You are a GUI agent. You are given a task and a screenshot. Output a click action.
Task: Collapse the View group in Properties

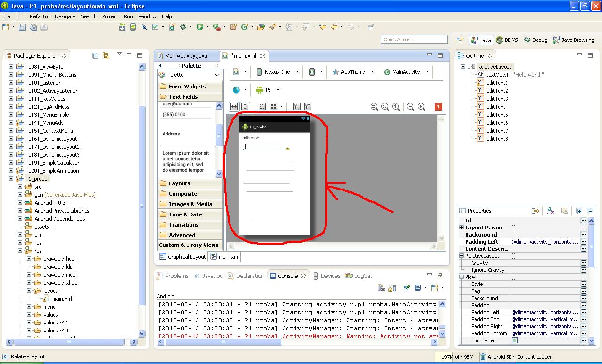pos(461,277)
